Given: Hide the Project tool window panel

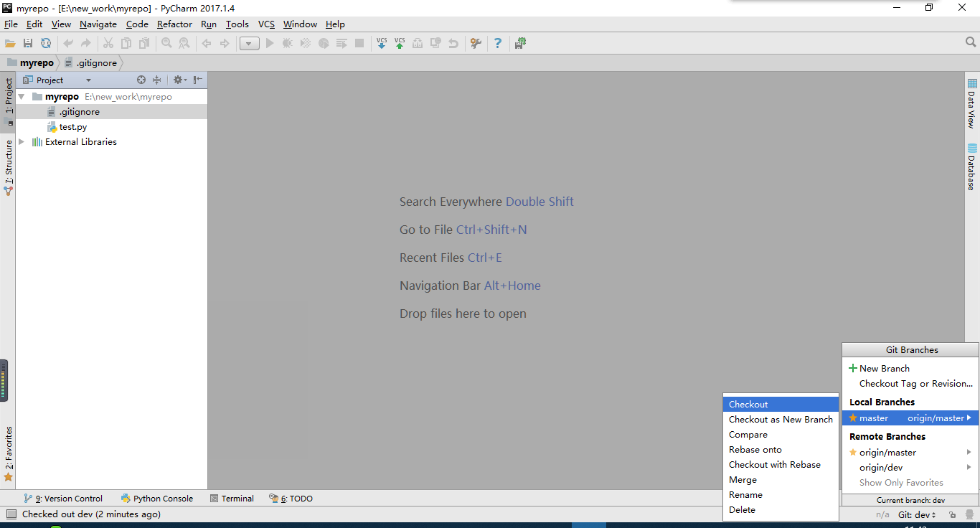Looking at the screenshot, I should pyautogui.click(x=198, y=80).
